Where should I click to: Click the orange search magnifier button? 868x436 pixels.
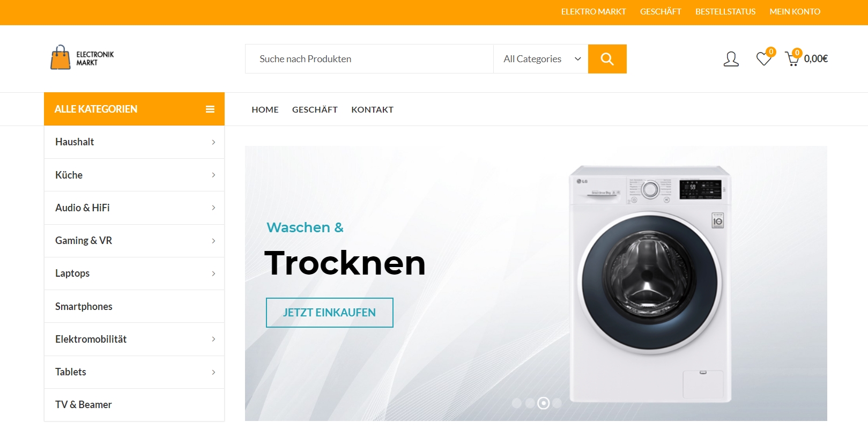point(607,59)
